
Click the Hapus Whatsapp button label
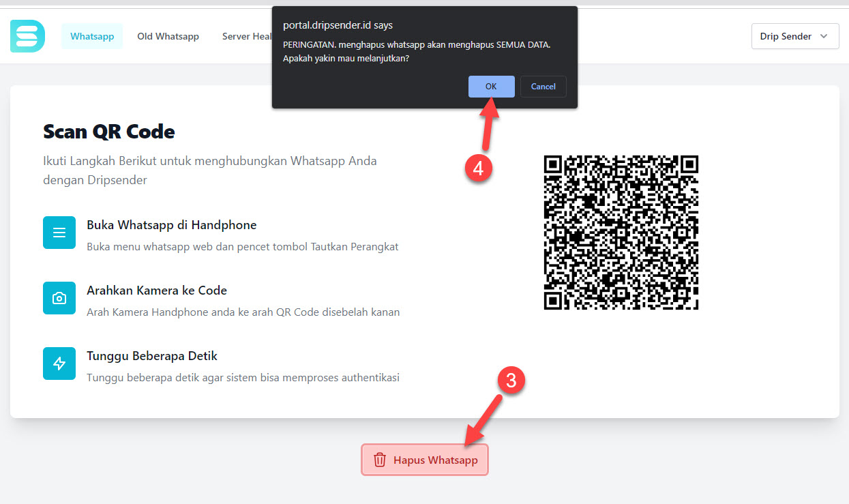(x=436, y=460)
